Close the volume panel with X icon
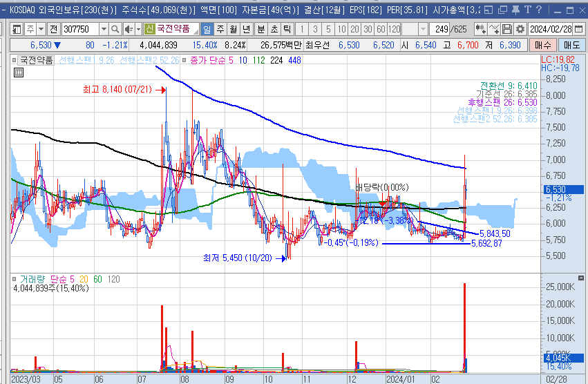The image size is (588, 384). point(581,278)
